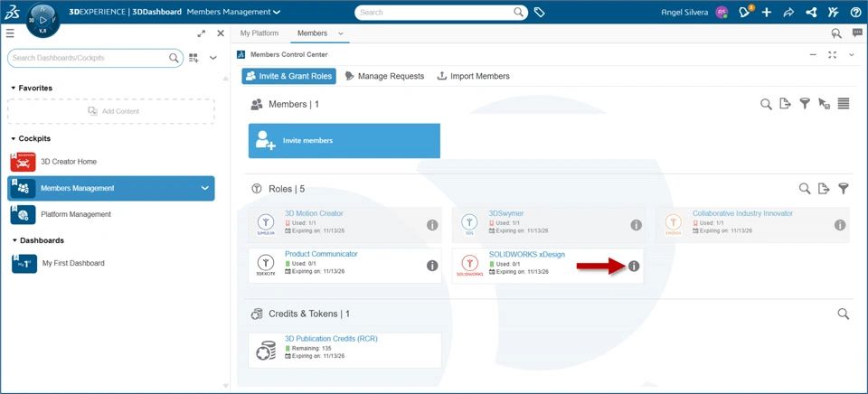This screenshot has height=394, width=868.
Task: Collapse the Dashboards section
Action: (x=15, y=240)
